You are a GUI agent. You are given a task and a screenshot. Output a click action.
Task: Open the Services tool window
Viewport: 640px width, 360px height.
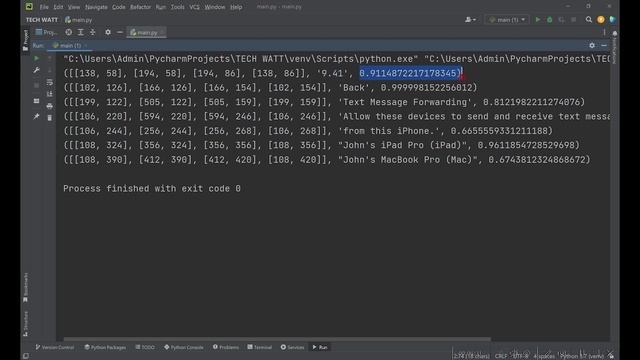click(x=292, y=347)
